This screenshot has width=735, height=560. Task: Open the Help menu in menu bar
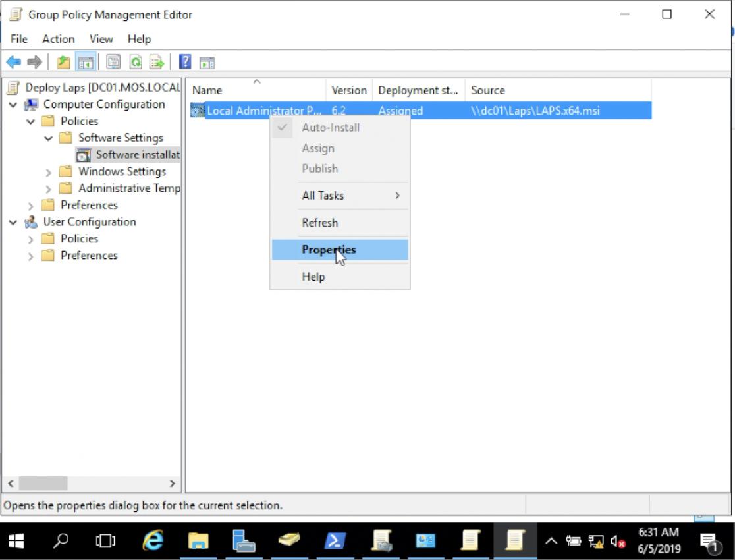139,39
